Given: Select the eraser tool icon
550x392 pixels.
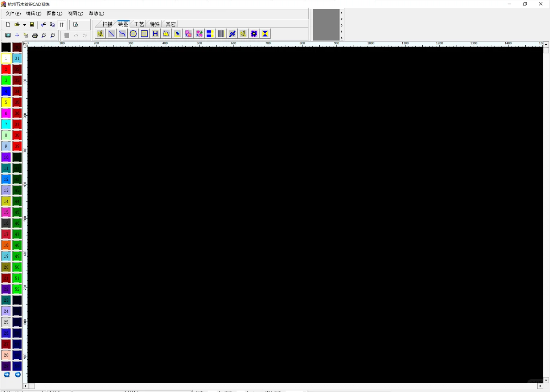Looking at the screenshot, I should [177, 34].
